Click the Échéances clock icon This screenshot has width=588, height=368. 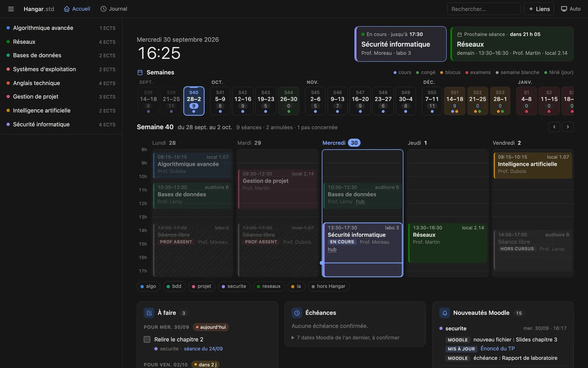297,313
